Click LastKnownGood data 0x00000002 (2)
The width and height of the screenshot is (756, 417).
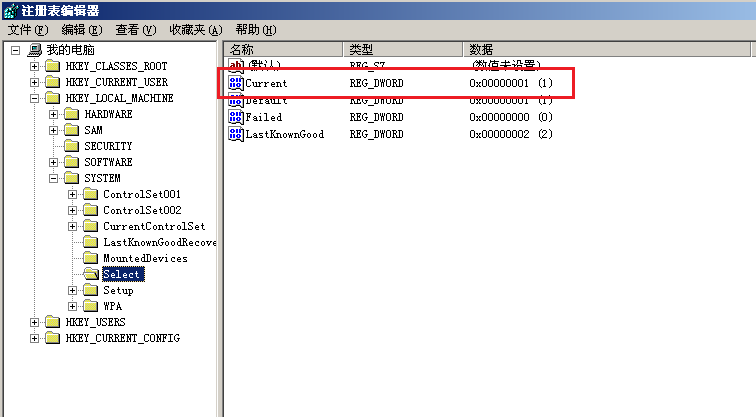511,134
